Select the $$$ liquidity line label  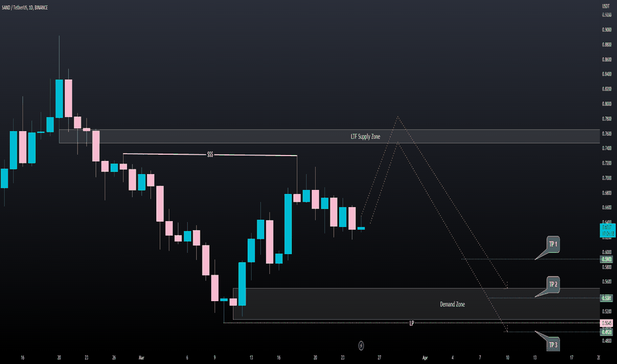210,155
